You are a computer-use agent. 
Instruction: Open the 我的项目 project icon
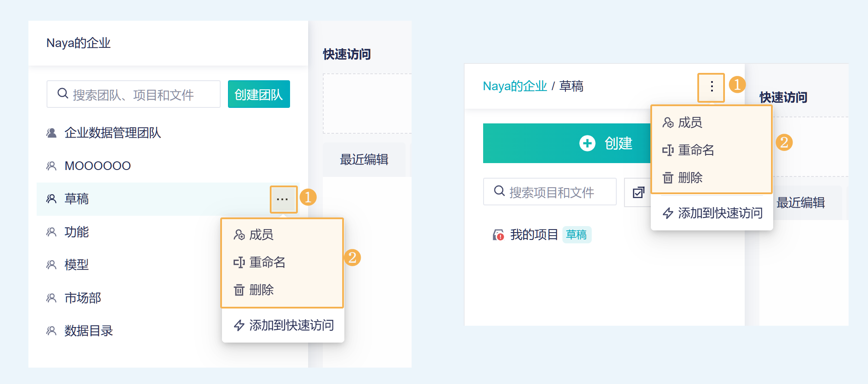(x=499, y=235)
